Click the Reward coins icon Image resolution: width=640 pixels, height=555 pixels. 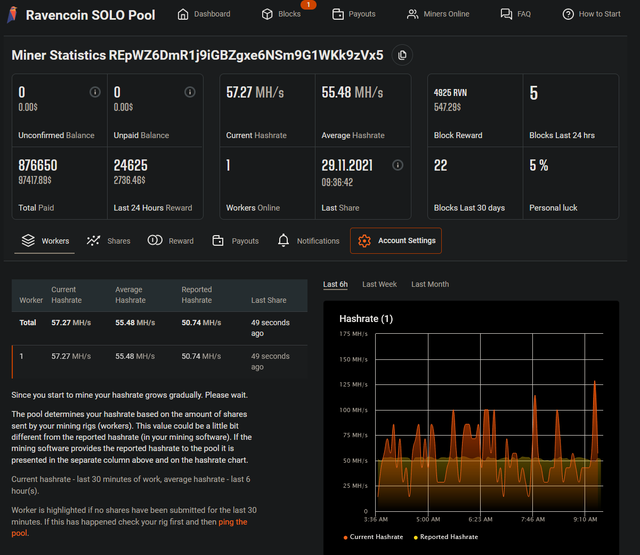click(x=155, y=240)
